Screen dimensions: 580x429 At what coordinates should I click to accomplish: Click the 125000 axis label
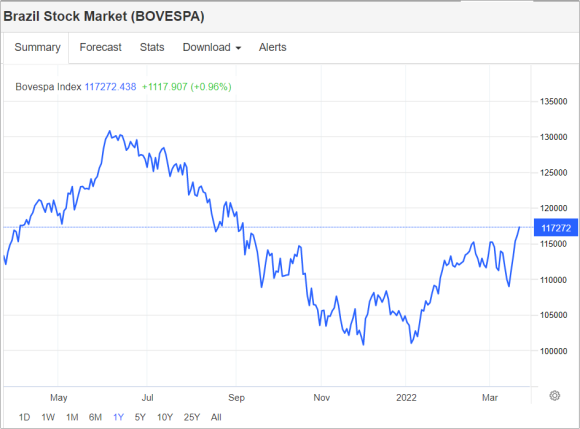553,173
